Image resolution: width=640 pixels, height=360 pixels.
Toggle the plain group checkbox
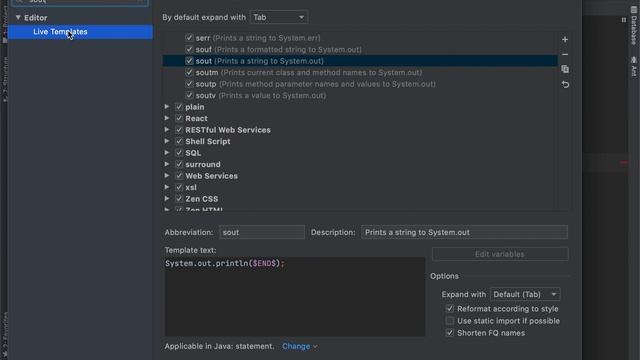coord(179,107)
